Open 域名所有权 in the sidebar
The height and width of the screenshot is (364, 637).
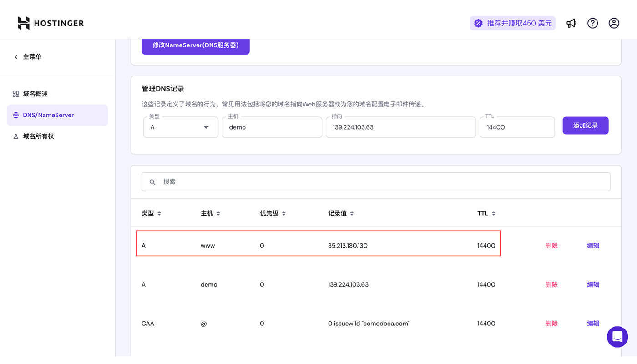point(57,136)
